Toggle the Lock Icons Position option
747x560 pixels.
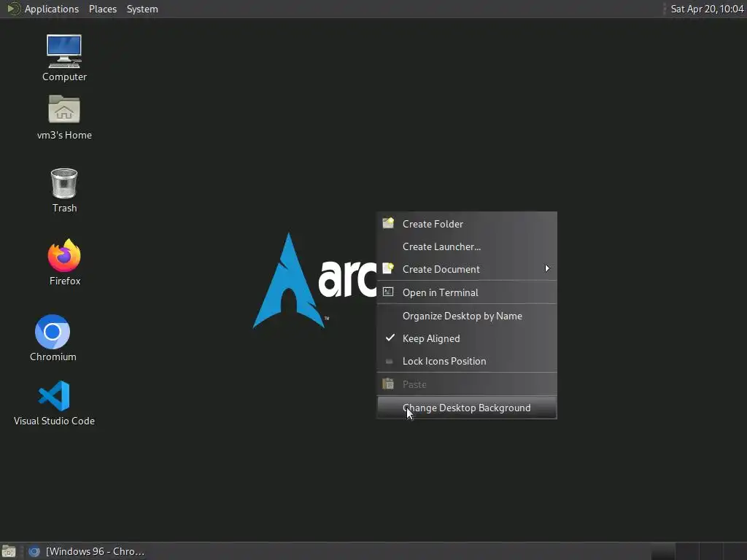pyautogui.click(x=467, y=361)
